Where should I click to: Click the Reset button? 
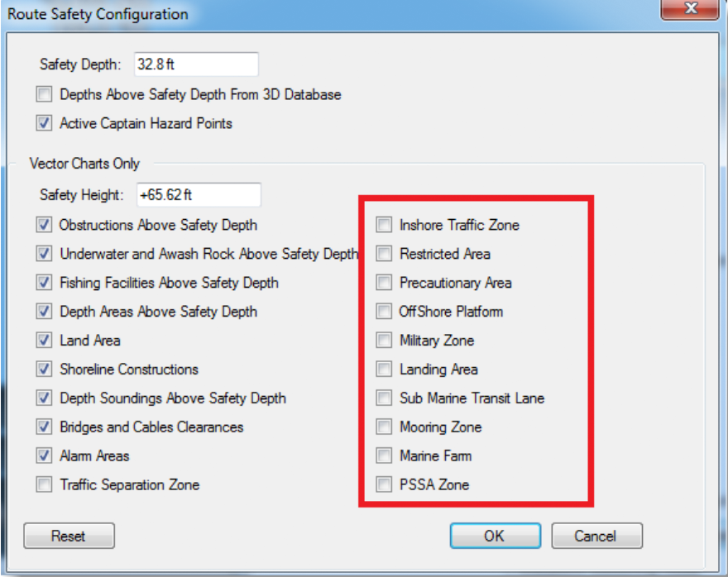(69, 536)
